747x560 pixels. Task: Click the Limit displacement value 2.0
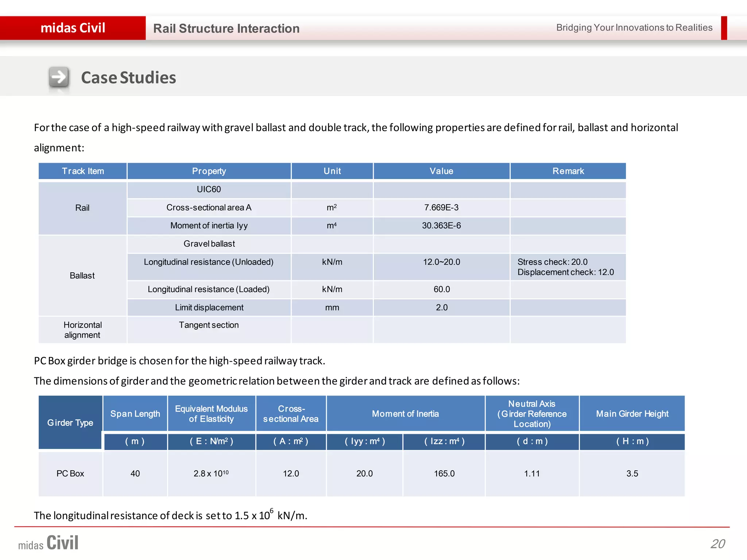click(x=441, y=307)
